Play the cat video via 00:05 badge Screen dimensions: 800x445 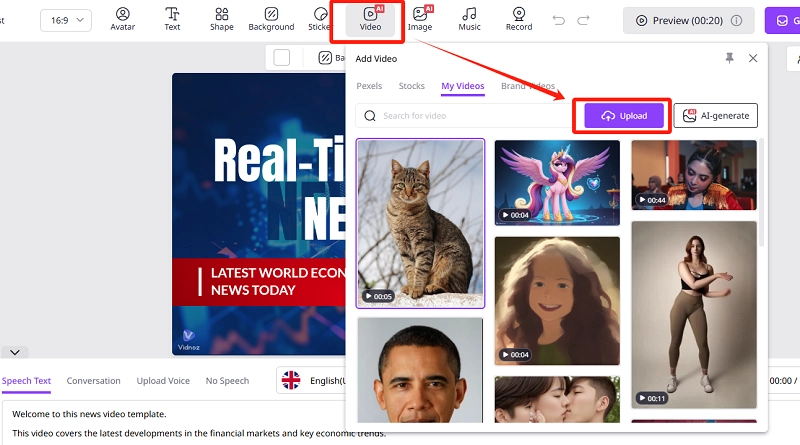[378, 296]
